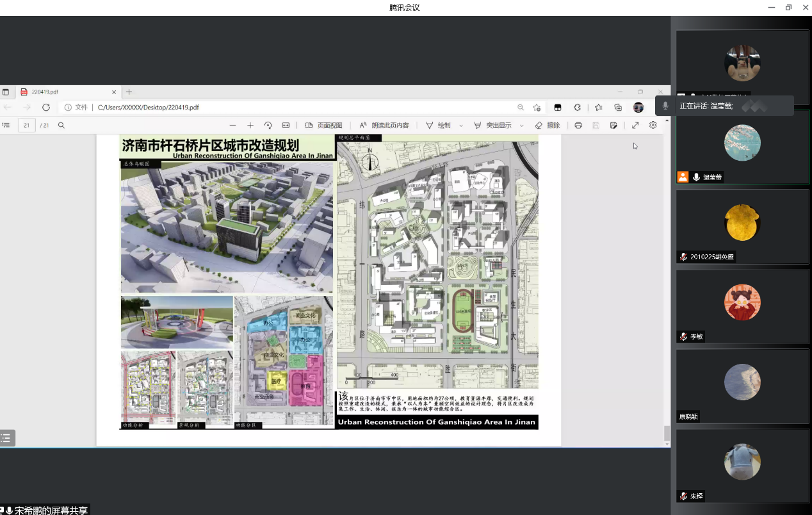Rotate the PDF page with rotate icon

click(x=268, y=126)
